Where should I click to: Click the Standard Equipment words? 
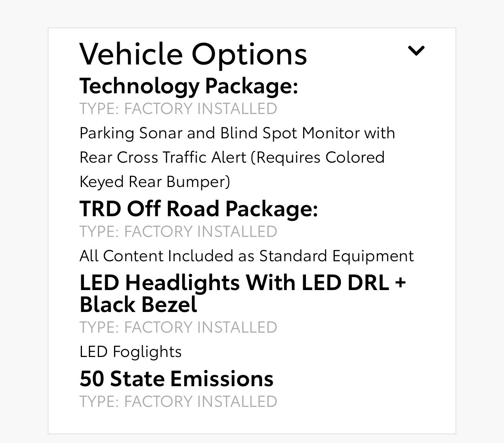coord(336,256)
